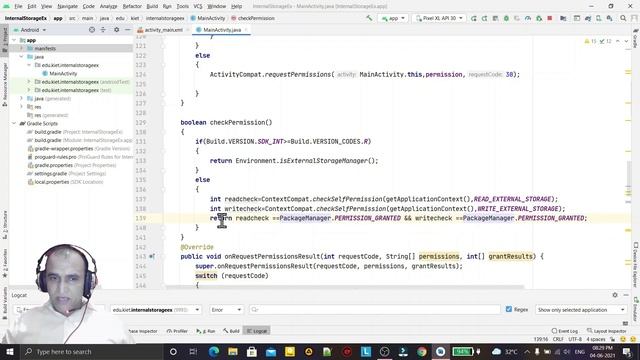Open the Run tool window
Viewport: 640px width, 360px height.
pyautogui.click(x=206, y=331)
